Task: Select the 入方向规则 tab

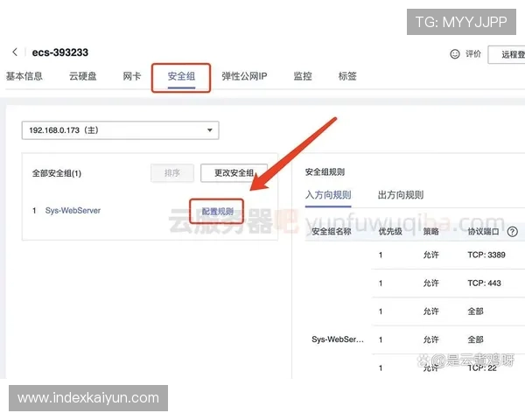Action: (x=328, y=195)
